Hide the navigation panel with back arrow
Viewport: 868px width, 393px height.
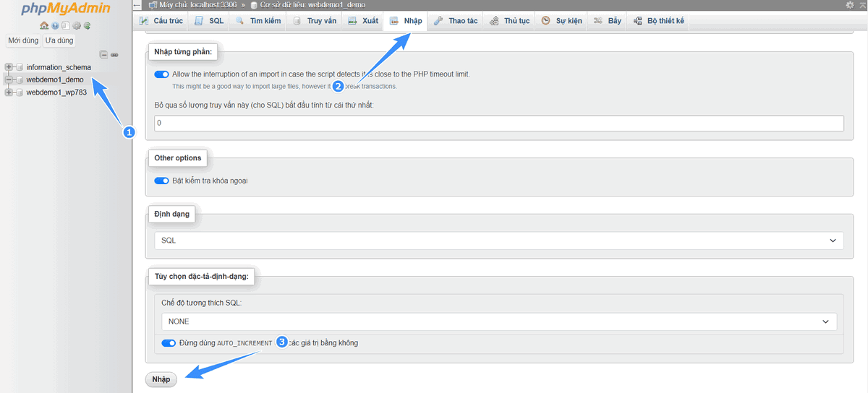[x=137, y=4]
